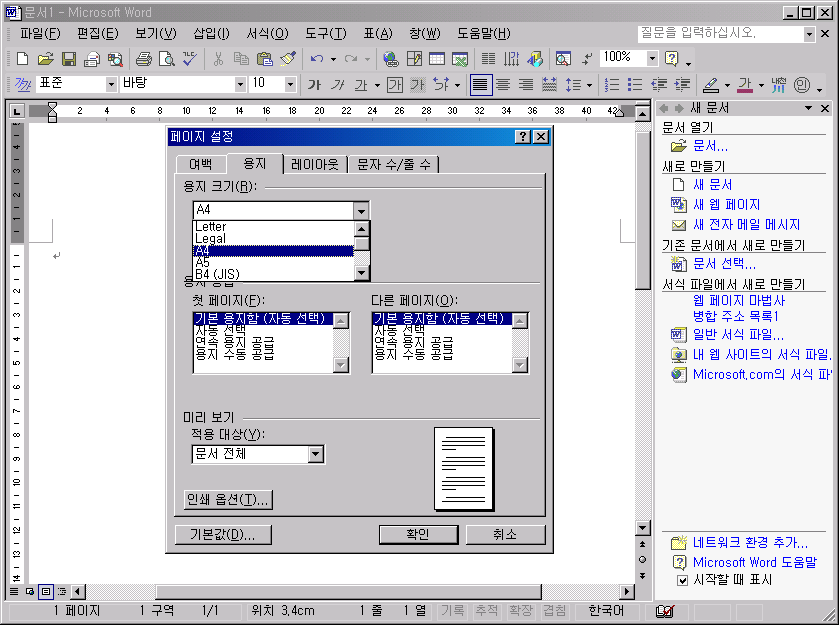Run spelling and grammar check icon
The width and height of the screenshot is (839, 625).
(x=190, y=58)
